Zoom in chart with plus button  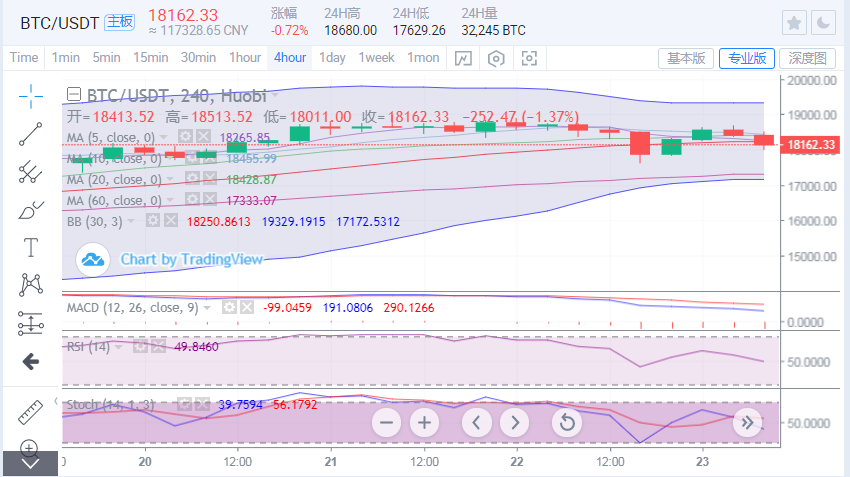(x=424, y=422)
